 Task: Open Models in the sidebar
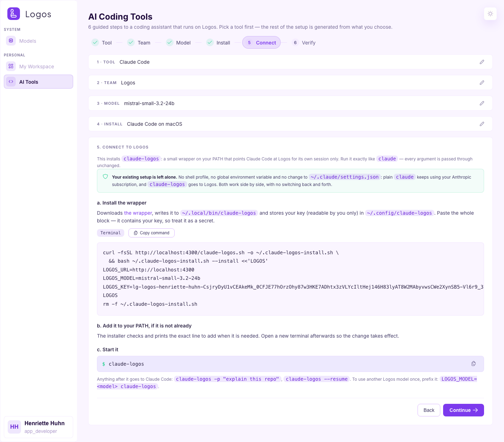(x=38, y=41)
